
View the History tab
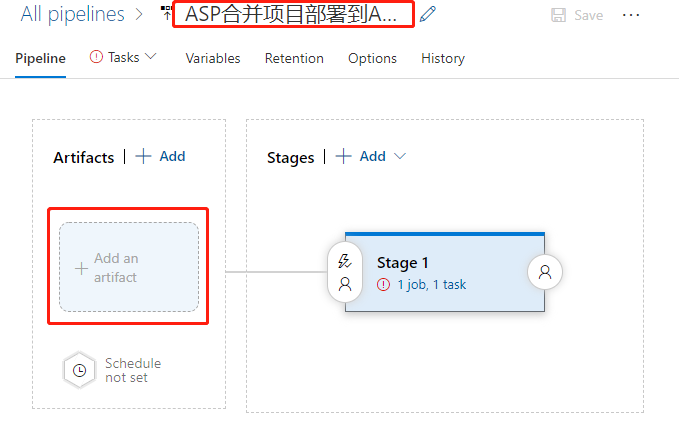click(x=443, y=58)
